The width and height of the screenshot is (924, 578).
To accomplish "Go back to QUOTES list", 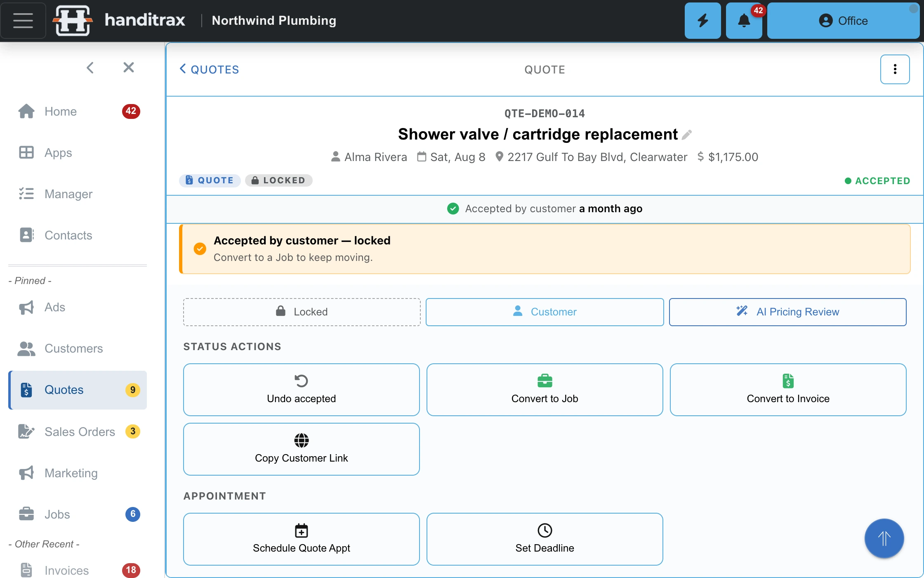I will [x=209, y=69].
